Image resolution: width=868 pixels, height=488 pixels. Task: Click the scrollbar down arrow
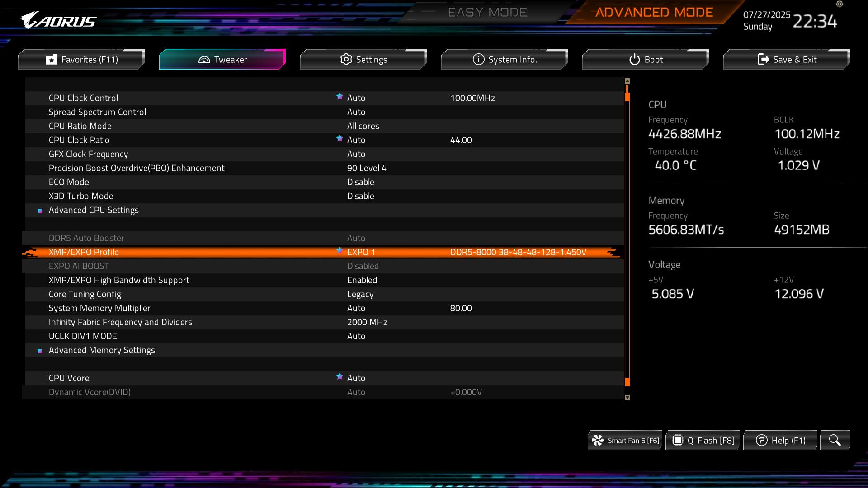[x=627, y=398]
